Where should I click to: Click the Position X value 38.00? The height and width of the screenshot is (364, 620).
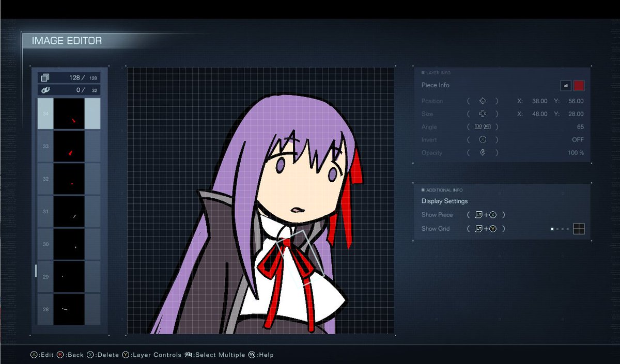tap(539, 101)
